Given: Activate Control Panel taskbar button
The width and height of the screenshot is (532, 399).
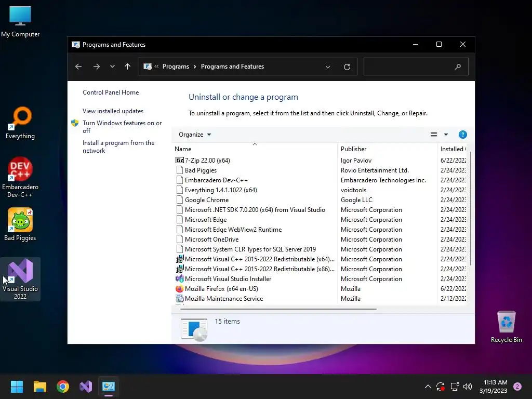Looking at the screenshot, I should 109,387.
